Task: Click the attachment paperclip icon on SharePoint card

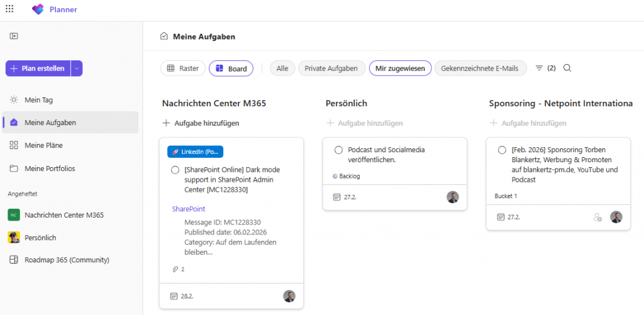Action: 175,269
